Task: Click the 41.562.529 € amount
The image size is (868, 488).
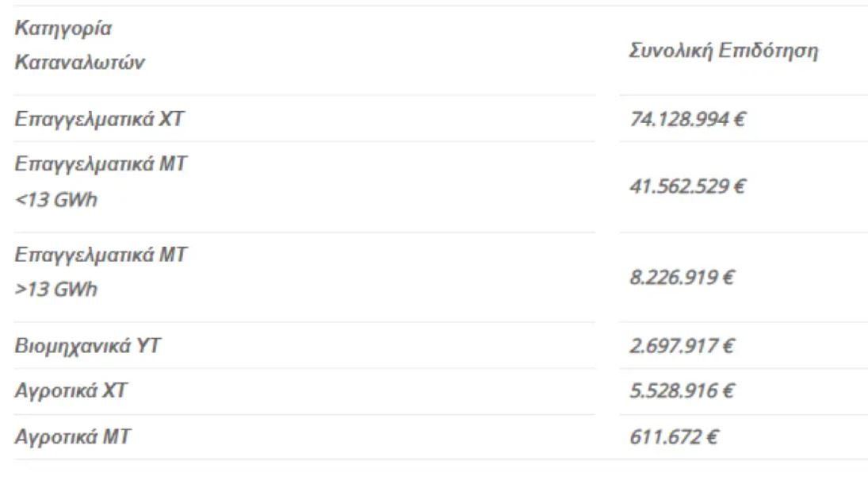Action: pos(687,186)
